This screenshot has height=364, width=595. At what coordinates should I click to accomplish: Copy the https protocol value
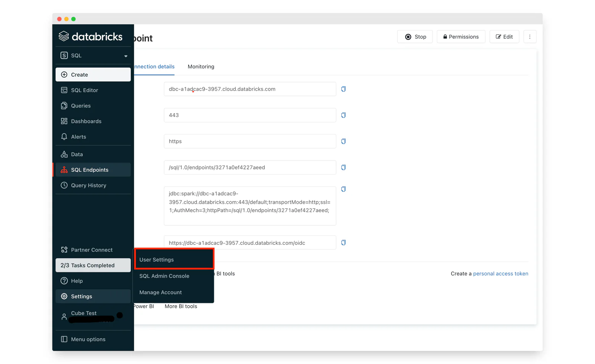click(343, 141)
